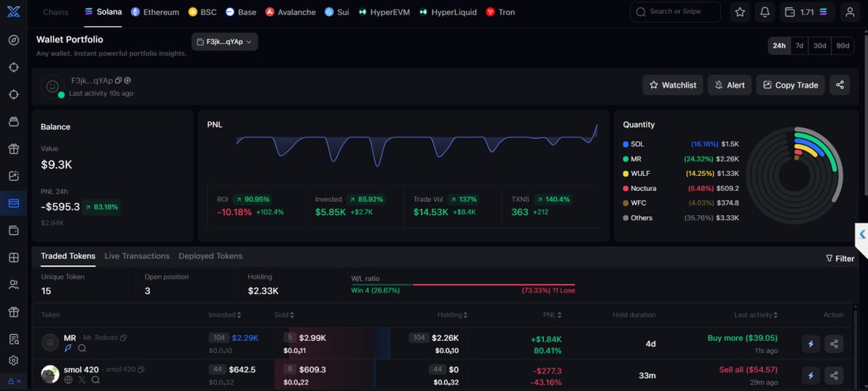Image resolution: width=868 pixels, height=391 pixels.
Task: Open the user profile icon
Action: 850,12
